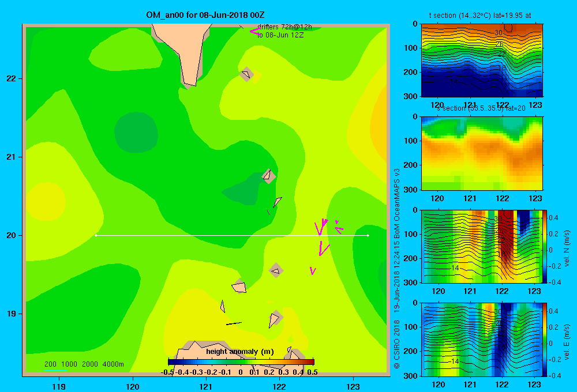577x392 pixels.
Task: Click latitude label 22 on the main map axis
Action: click(x=12, y=78)
